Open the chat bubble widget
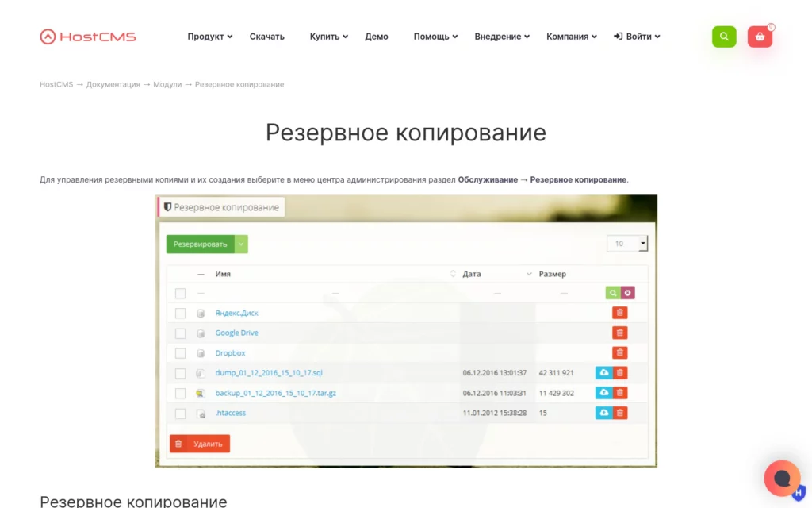Image resolution: width=812 pixels, height=508 pixels. [782, 478]
